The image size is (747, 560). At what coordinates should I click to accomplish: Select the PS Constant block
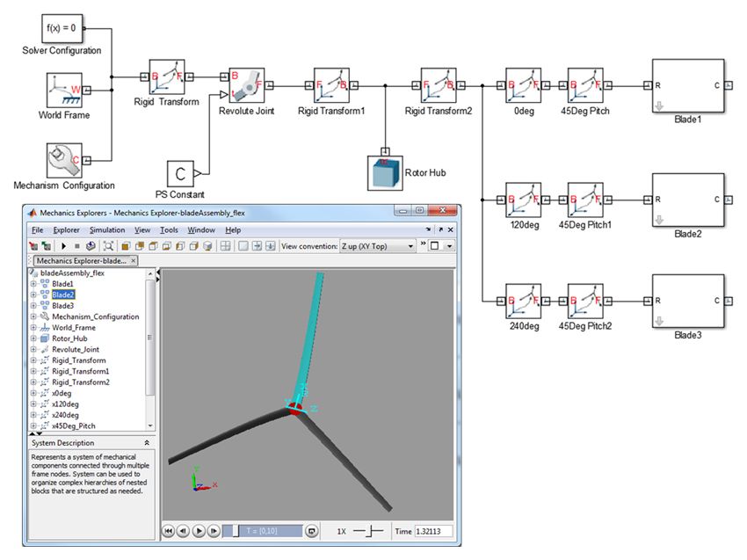coord(182,172)
